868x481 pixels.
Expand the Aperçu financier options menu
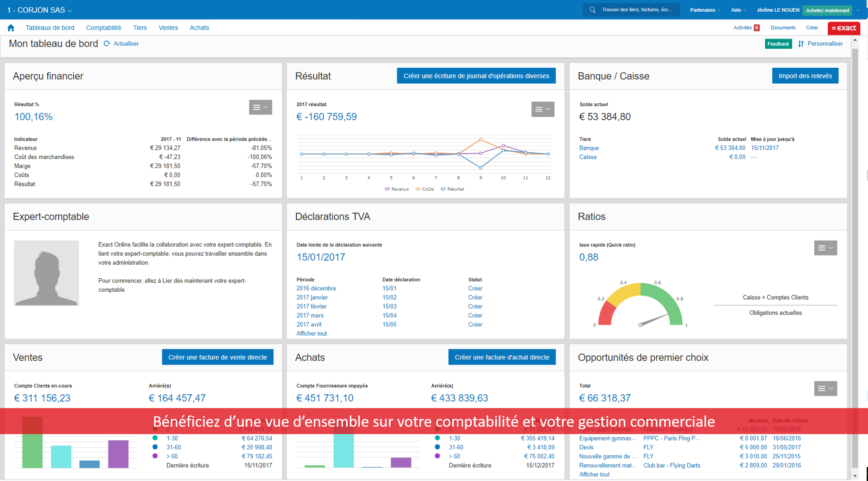click(x=260, y=107)
